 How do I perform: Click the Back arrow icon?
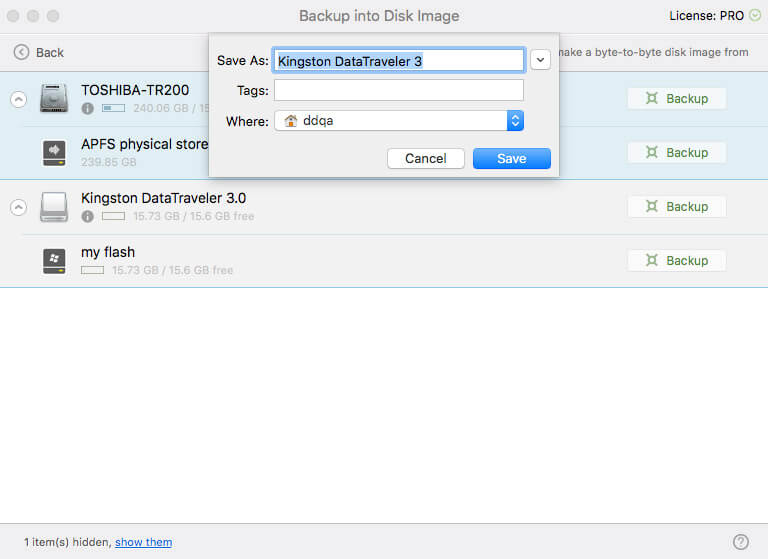21,52
